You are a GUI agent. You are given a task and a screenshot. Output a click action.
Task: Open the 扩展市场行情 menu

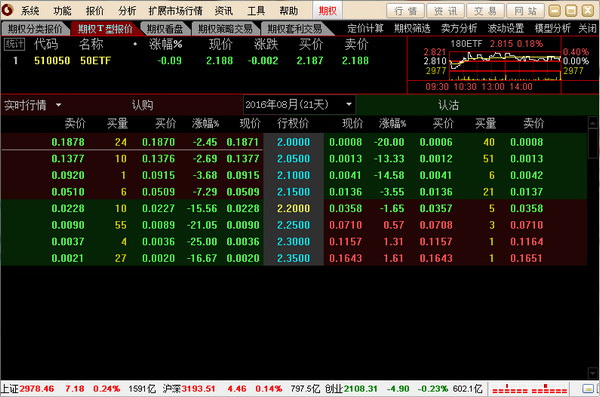point(175,11)
